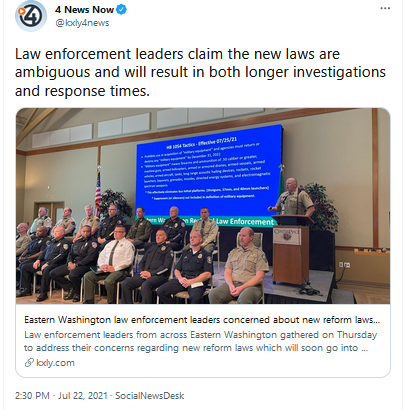Click the 2:30 PM timestamp
The image size is (404, 410).
click(32, 396)
